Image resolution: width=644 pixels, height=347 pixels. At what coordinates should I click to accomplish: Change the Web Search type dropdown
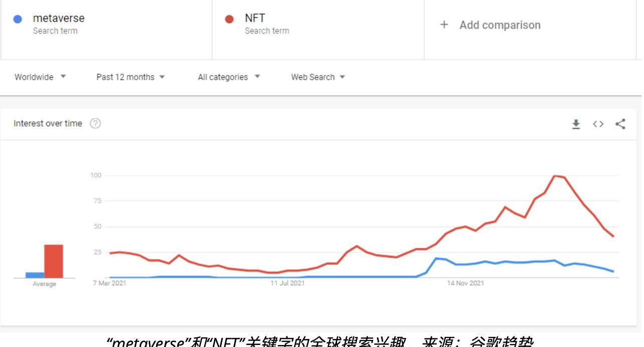pyautogui.click(x=318, y=77)
